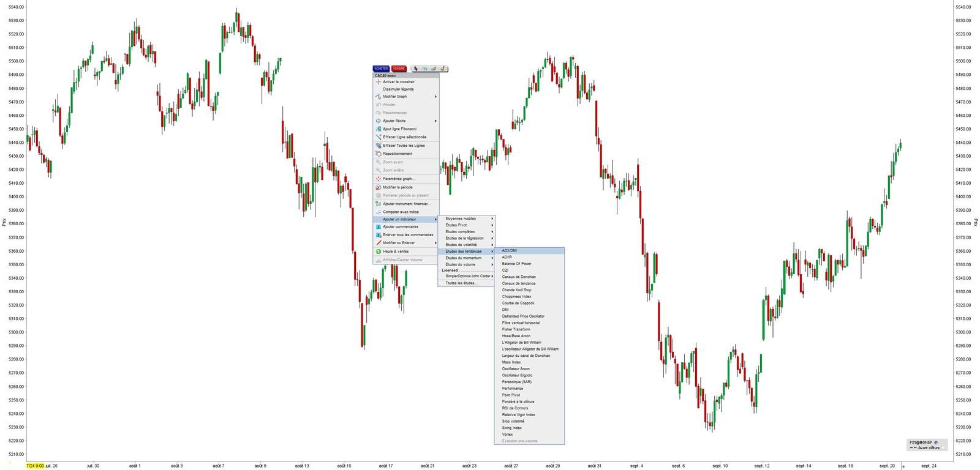This screenshot has width=980, height=470.
Task: Select Largeur du canal de Donchian
Action: (x=529, y=356)
